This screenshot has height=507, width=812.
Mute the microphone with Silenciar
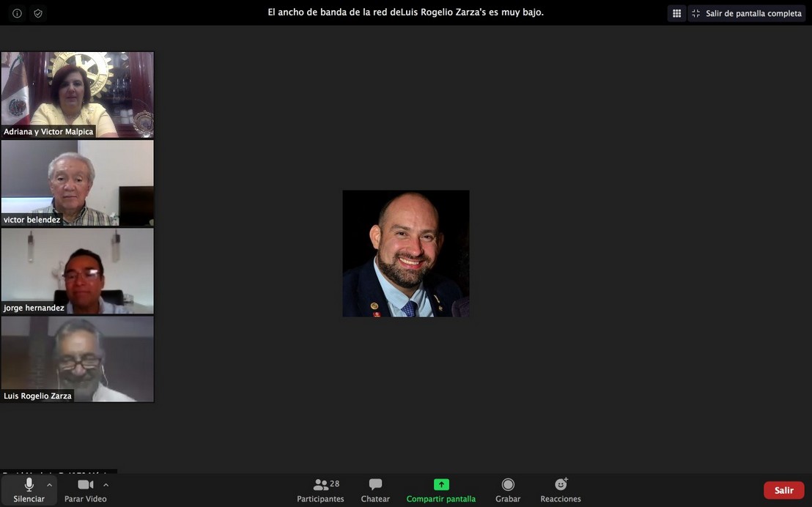point(29,489)
